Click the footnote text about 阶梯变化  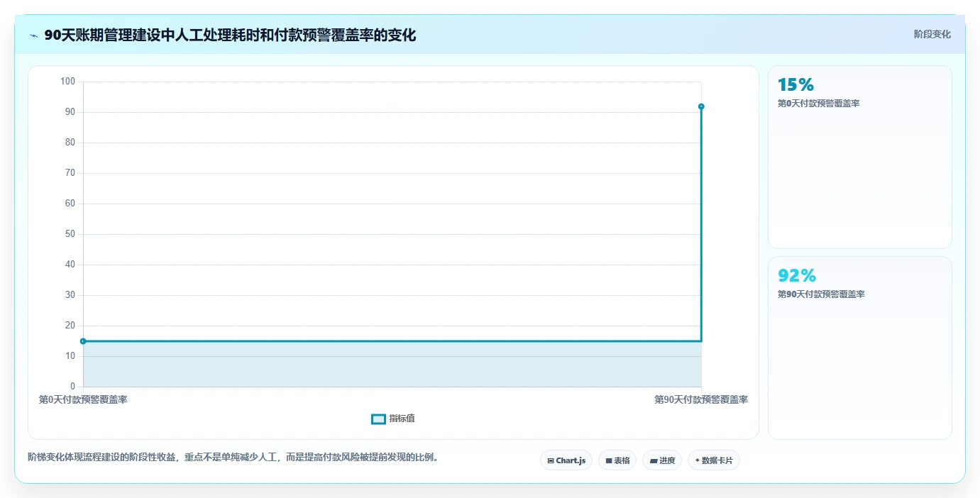[x=233, y=458]
